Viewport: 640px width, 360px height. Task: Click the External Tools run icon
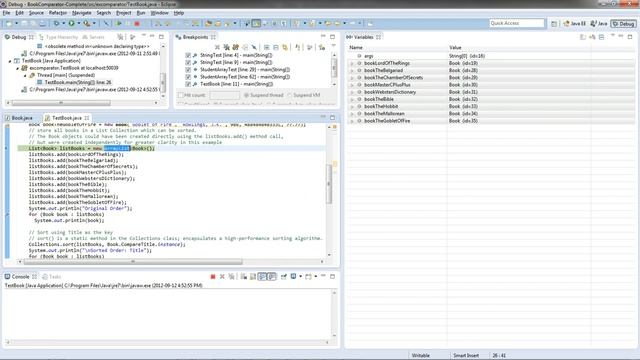coord(87,24)
